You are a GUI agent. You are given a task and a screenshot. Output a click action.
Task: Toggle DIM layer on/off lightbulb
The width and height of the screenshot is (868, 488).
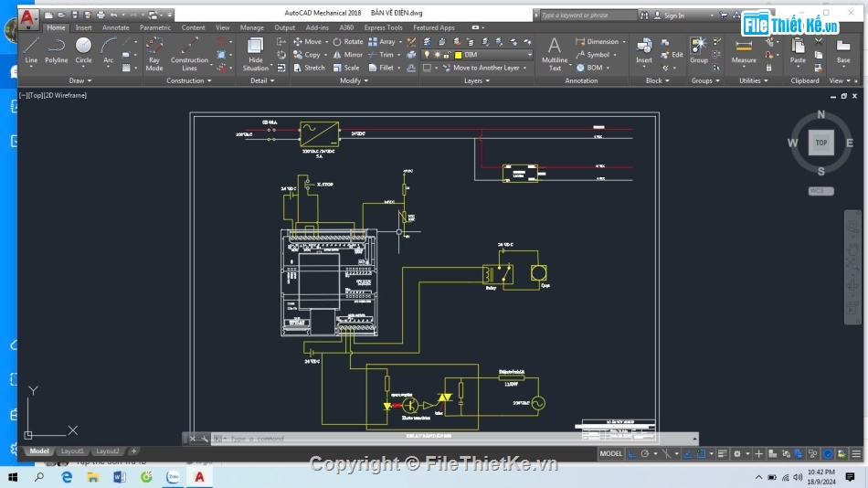(x=427, y=55)
